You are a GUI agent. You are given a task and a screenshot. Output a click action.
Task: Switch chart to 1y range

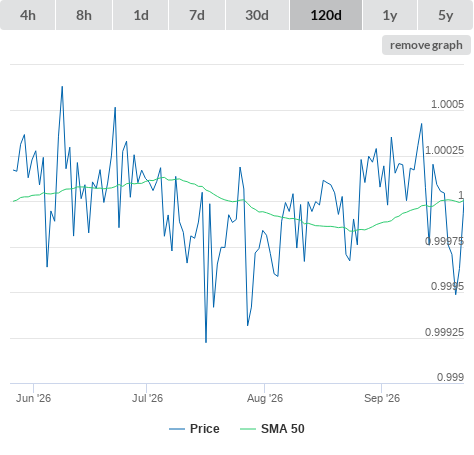coord(390,15)
